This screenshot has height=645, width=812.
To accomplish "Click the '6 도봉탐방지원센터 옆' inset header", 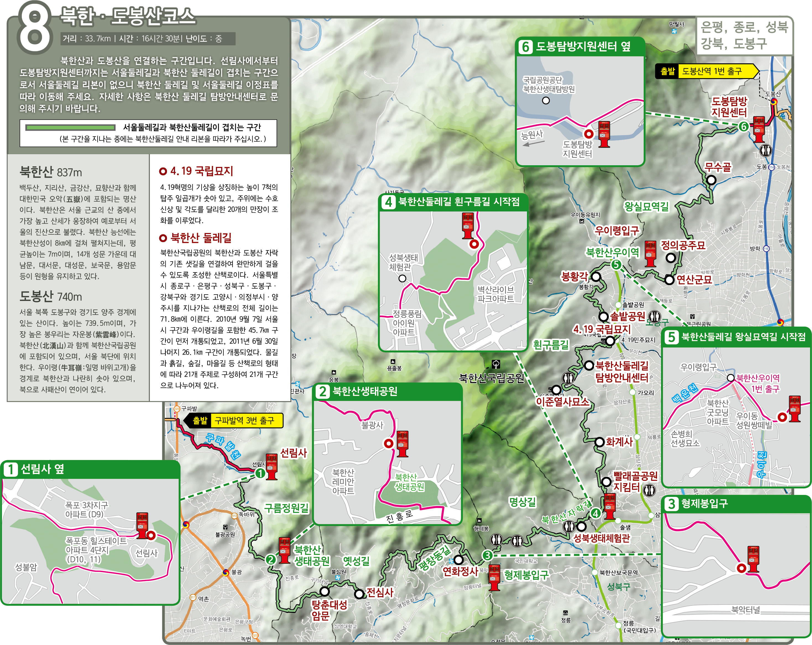I will (580, 46).
